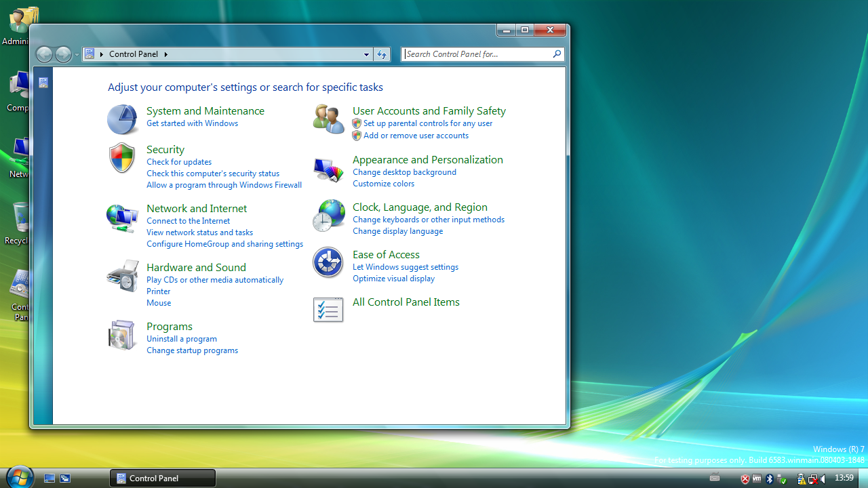Click the Control Panel breadcrumb text
This screenshot has height=488, width=868.
tap(134, 54)
